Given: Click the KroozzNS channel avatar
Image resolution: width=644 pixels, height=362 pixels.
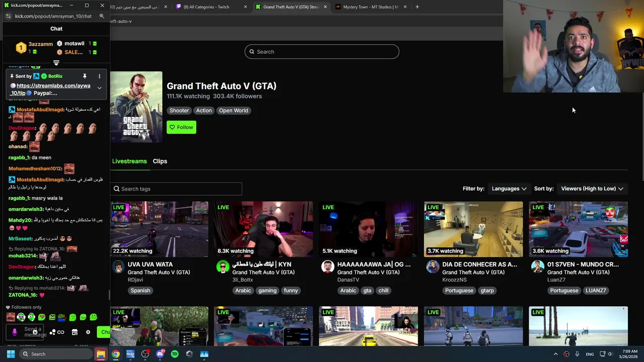Looking at the screenshot, I should (x=433, y=266).
